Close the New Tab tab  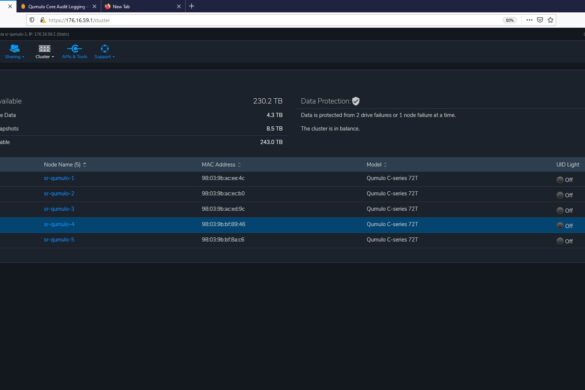[x=179, y=6]
